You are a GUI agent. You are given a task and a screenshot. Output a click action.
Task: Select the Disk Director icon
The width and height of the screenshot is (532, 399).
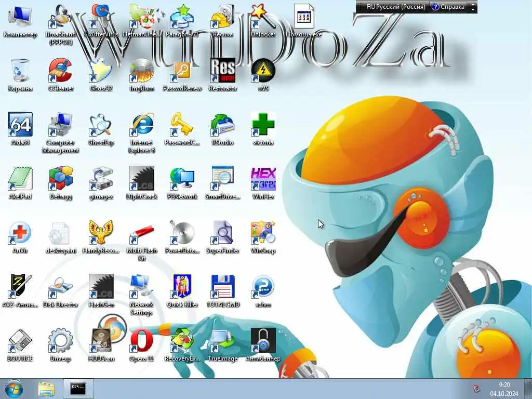click(x=60, y=291)
